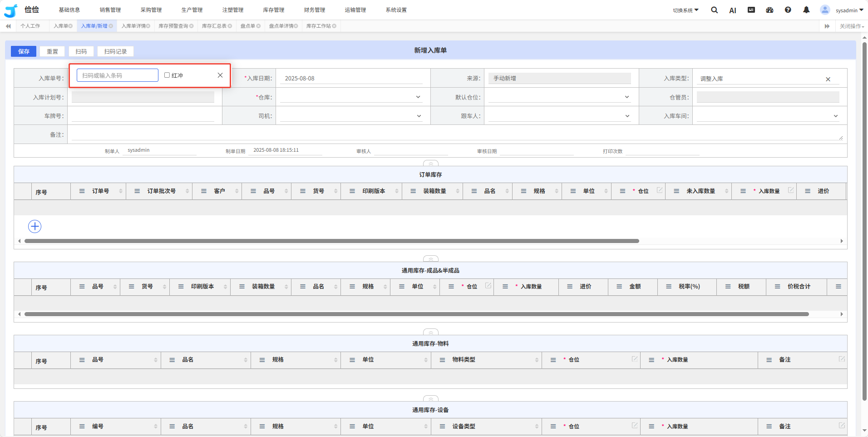
Task: Close the barcode scan popup
Action: (x=220, y=75)
